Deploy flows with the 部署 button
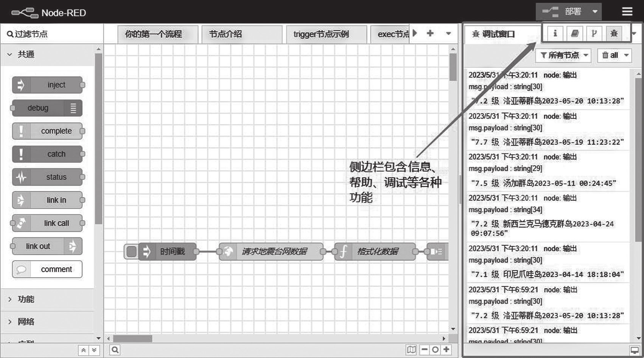Viewport: 644px width, 358px height. pos(562,12)
